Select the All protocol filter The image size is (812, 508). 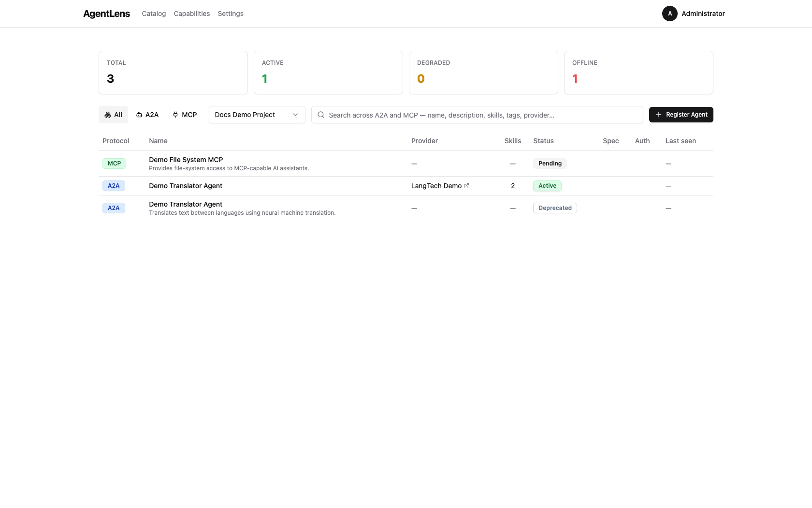(x=113, y=115)
